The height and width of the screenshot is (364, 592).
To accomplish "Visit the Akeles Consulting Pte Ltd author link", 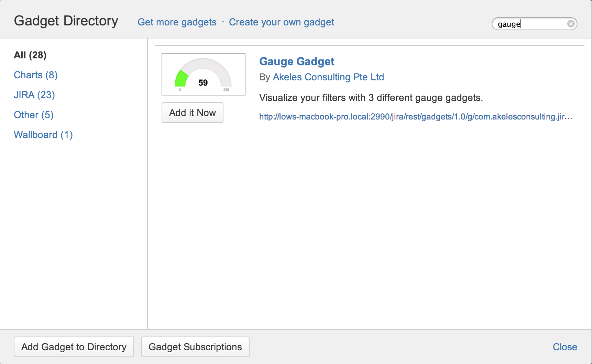I will pos(328,77).
